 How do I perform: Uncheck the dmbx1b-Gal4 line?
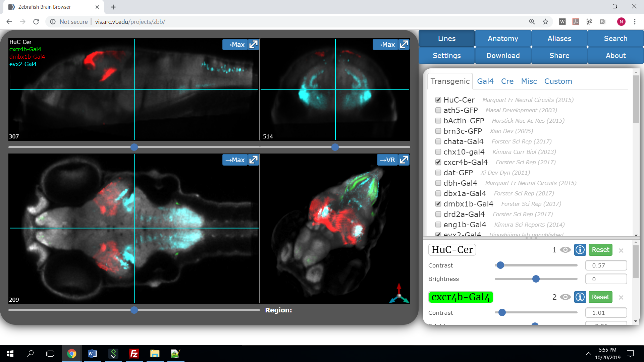[x=438, y=203]
